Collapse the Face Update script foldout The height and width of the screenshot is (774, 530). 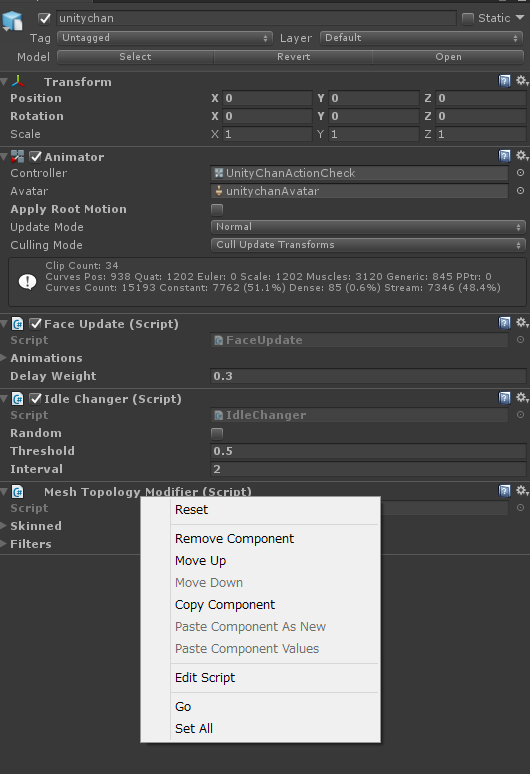click(x=4, y=324)
